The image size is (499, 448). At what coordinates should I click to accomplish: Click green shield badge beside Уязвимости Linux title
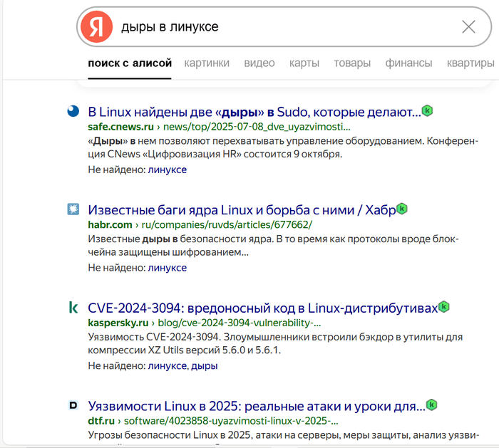pyautogui.click(x=431, y=405)
